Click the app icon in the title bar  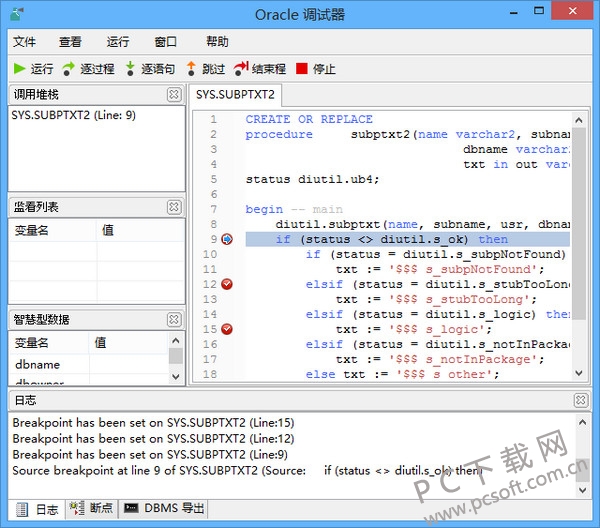click(17, 15)
